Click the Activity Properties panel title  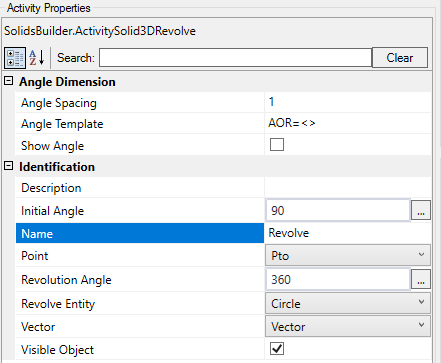tap(49, 8)
